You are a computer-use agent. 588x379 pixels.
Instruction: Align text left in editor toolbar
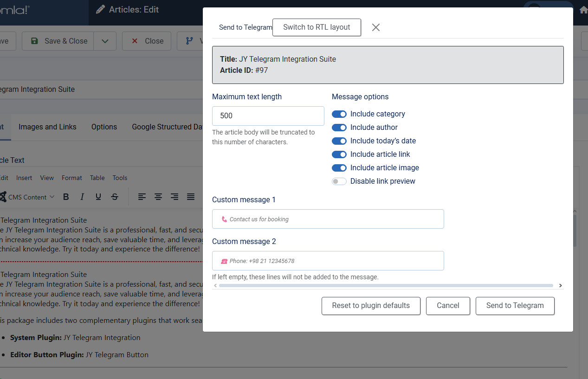tap(142, 197)
